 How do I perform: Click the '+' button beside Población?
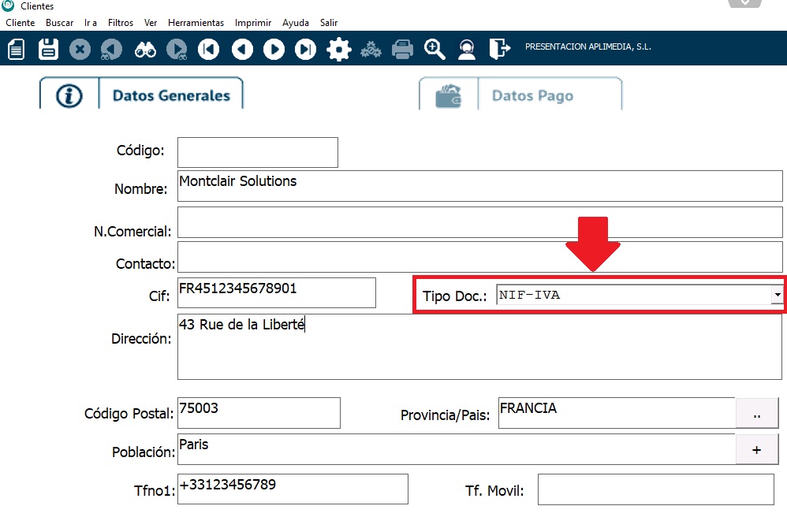coord(756,449)
